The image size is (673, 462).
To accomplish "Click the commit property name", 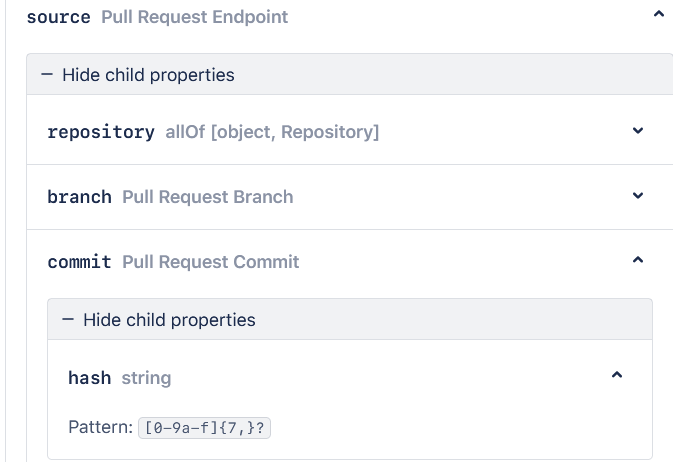I will point(79,262).
